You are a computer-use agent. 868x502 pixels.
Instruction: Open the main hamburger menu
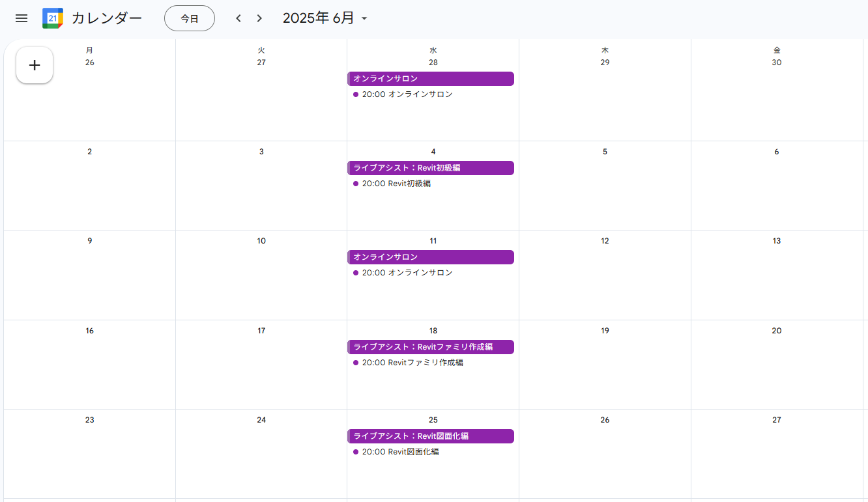(x=22, y=18)
